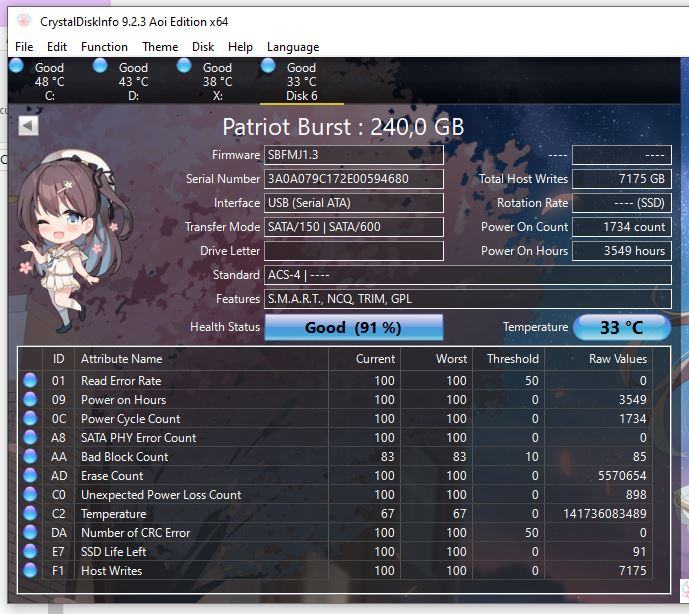Click the health orb above the D: drive

pyautogui.click(x=100, y=65)
